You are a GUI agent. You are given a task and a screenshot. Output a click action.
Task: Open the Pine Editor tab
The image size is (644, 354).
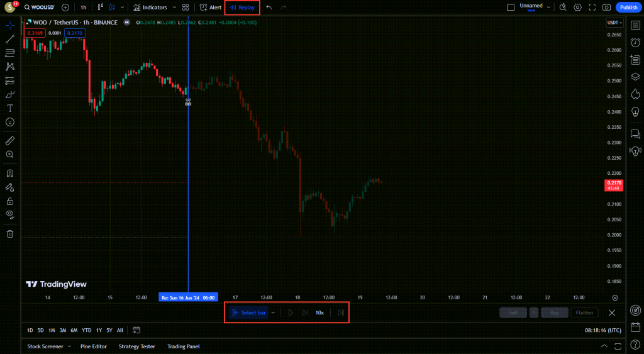coord(94,346)
